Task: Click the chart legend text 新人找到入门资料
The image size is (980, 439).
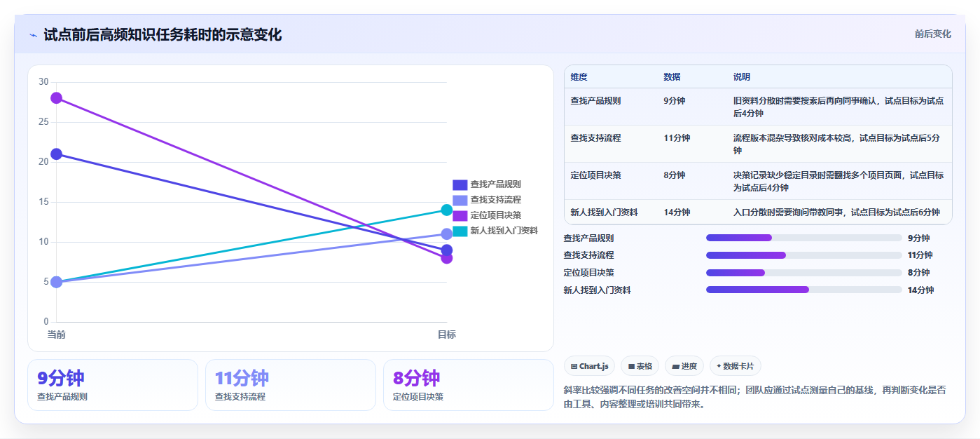Action: pyautogui.click(x=504, y=231)
